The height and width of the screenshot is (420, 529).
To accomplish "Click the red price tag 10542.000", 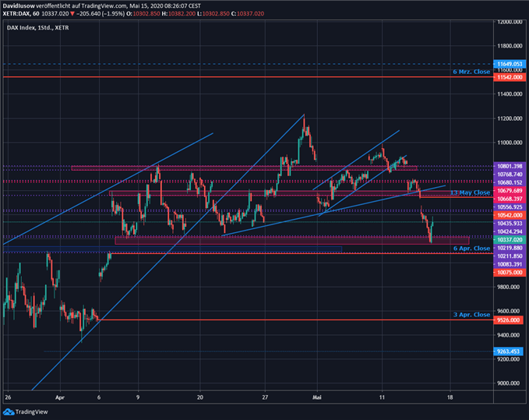I will coord(509,215).
